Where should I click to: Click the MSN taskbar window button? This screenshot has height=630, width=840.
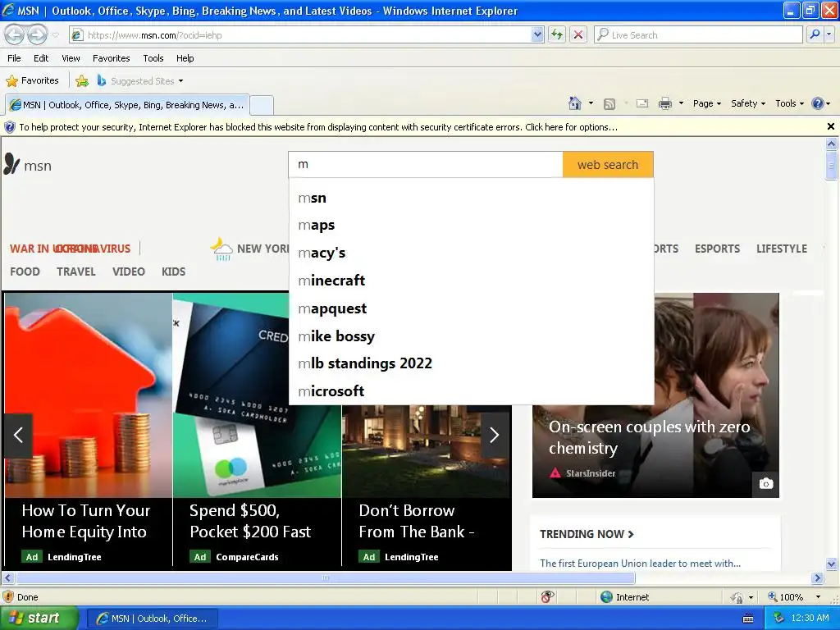pyautogui.click(x=153, y=619)
